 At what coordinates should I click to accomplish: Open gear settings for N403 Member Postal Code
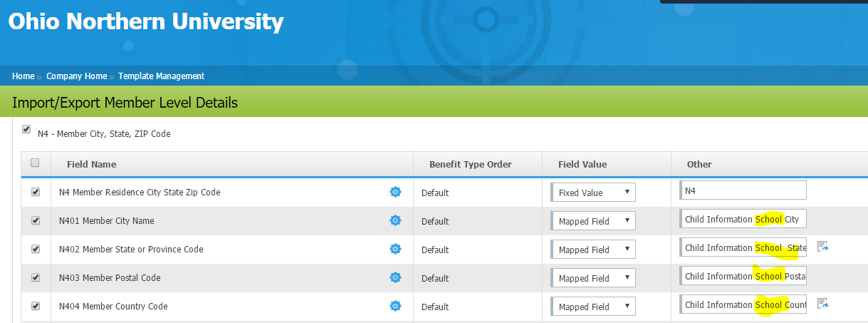pyautogui.click(x=395, y=277)
